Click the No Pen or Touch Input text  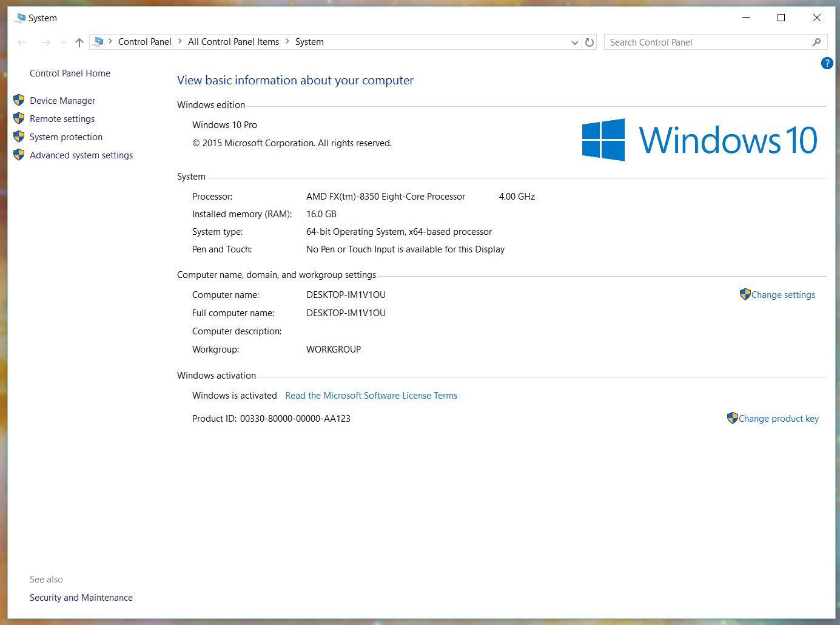tap(405, 249)
